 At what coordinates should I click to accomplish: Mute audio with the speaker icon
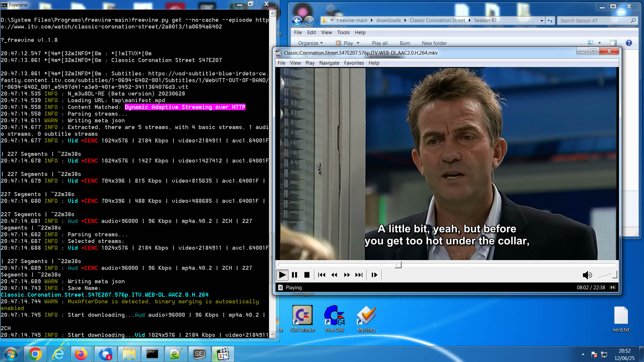[x=587, y=275]
